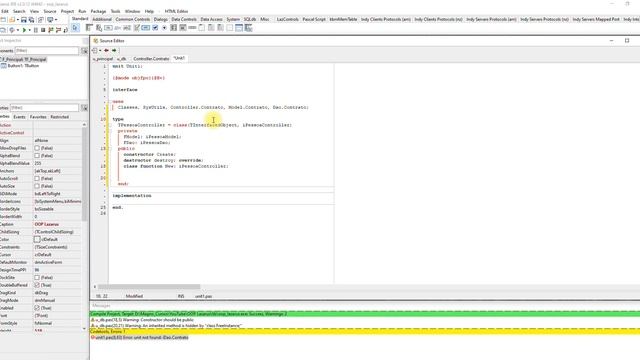Open the Events tab in Object Inspector
The width and height of the screenshot is (640, 360).
(19, 117)
